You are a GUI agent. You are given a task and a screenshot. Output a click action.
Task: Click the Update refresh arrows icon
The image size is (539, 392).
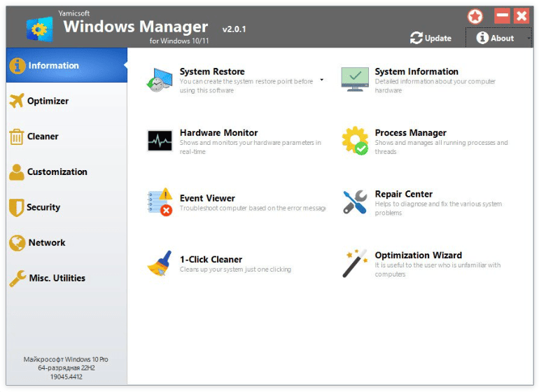[x=416, y=38]
